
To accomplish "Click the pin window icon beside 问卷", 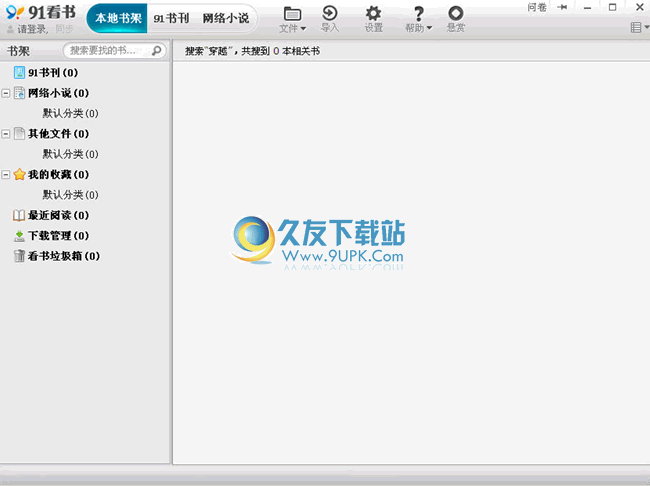I will pos(563,7).
